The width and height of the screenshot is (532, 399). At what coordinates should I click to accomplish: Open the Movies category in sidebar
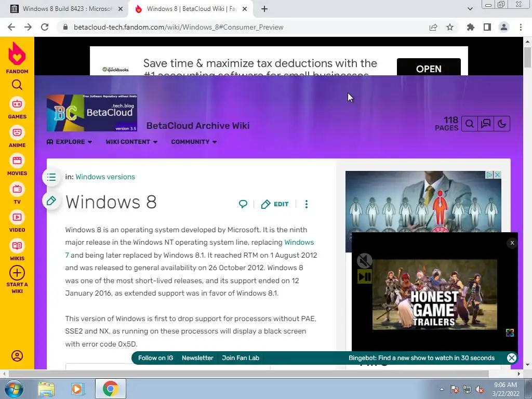pyautogui.click(x=17, y=165)
